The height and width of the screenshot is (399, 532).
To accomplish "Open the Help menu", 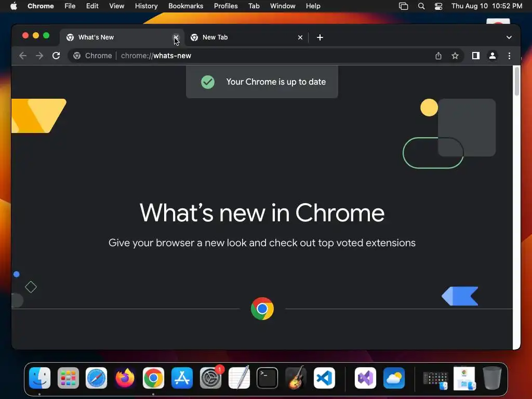I will 313,6.
